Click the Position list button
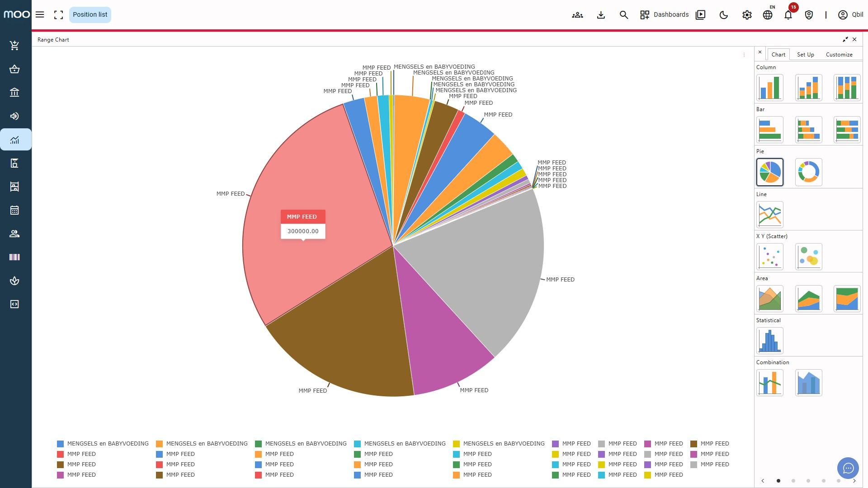Image resolution: width=868 pixels, height=488 pixels. coord(90,14)
